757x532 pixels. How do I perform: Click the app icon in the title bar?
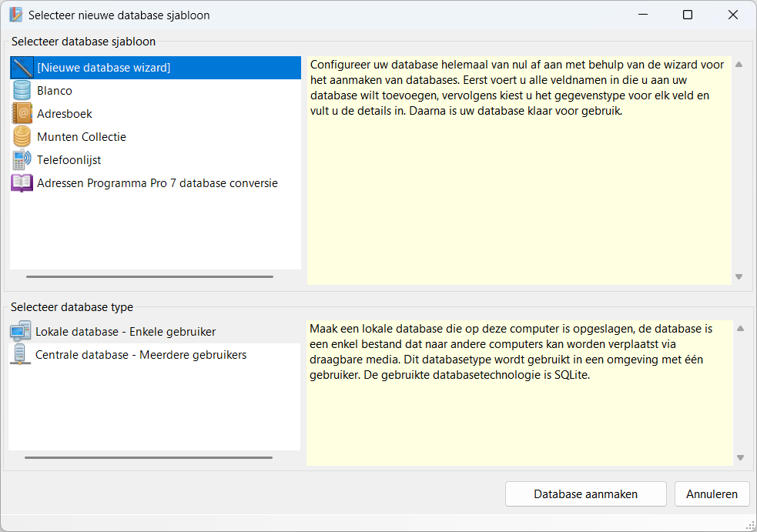click(x=15, y=15)
